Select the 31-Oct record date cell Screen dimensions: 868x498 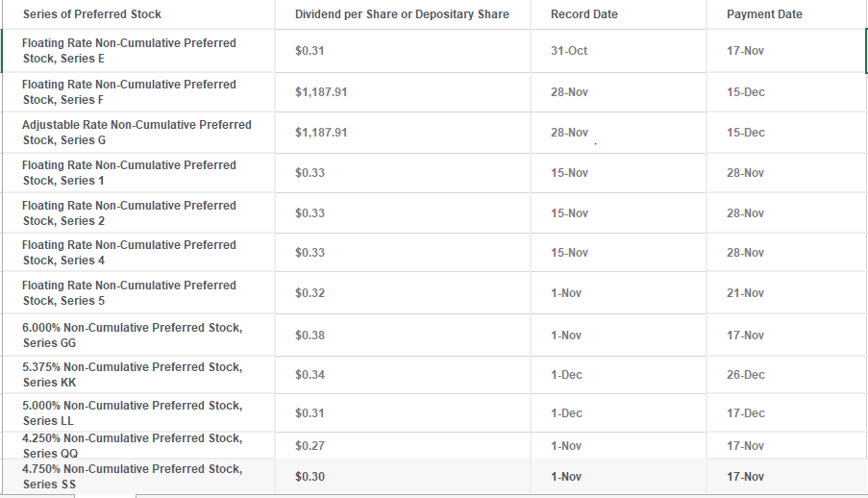[569, 51]
